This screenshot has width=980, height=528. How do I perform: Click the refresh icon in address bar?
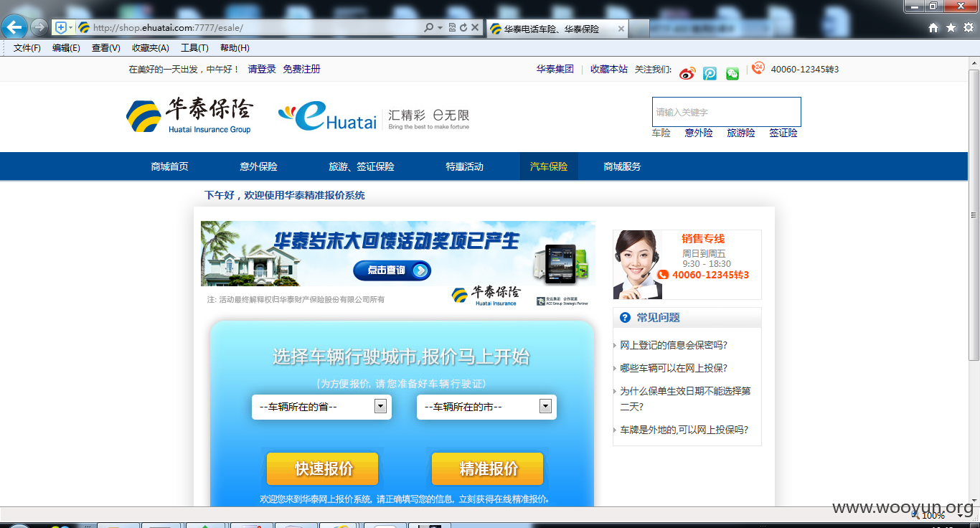pos(463,27)
